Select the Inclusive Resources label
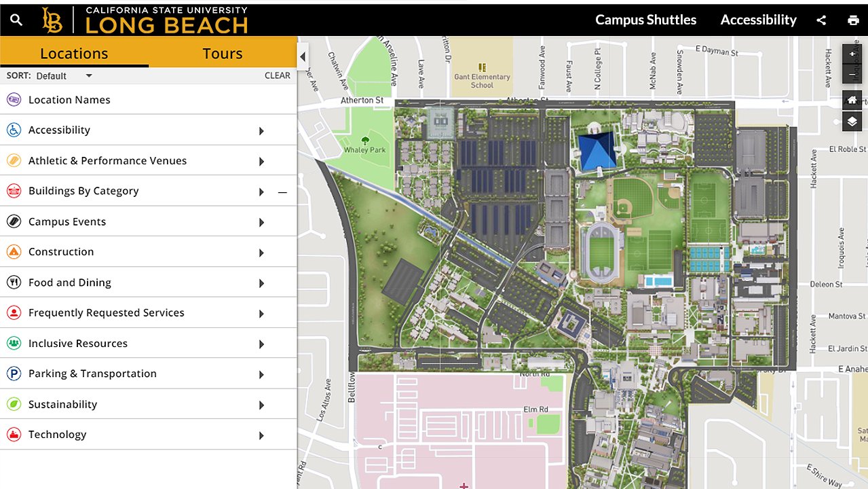Image resolution: width=868 pixels, height=489 pixels. click(78, 344)
